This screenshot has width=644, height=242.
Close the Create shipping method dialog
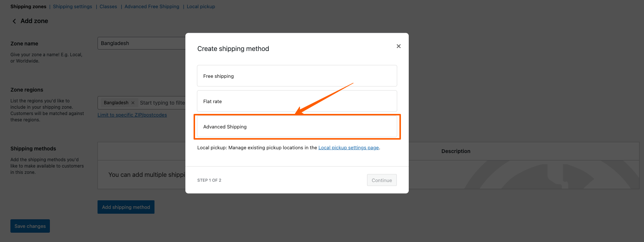click(x=398, y=46)
